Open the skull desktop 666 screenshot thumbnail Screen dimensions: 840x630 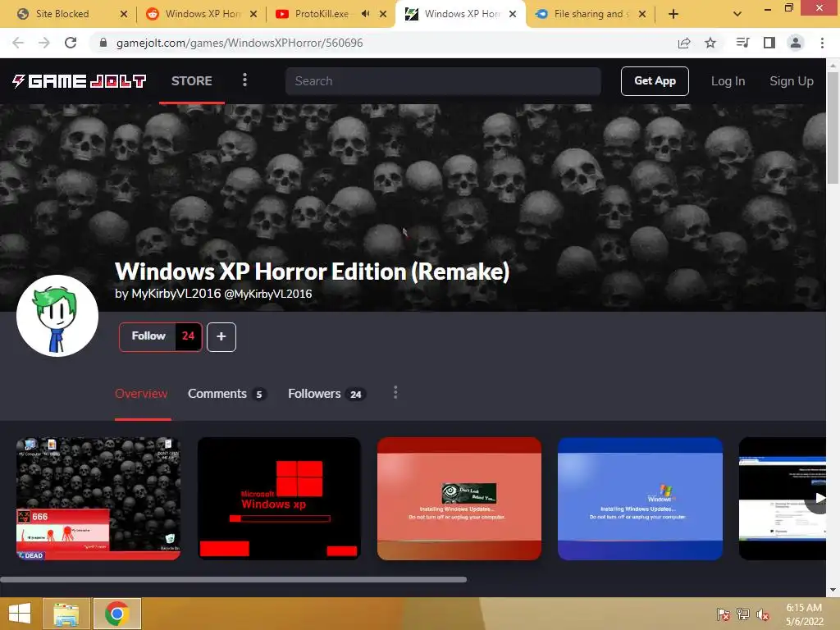pyautogui.click(x=98, y=499)
